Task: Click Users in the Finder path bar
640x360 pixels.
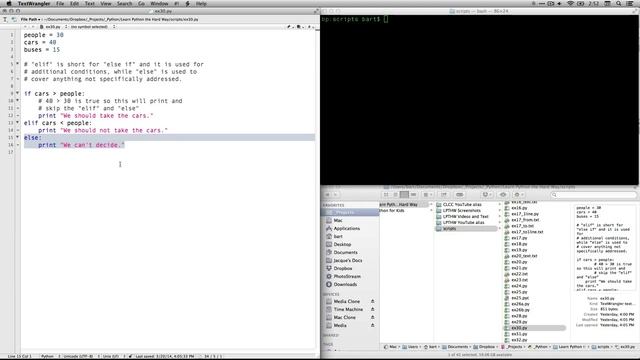Action: (410, 347)
